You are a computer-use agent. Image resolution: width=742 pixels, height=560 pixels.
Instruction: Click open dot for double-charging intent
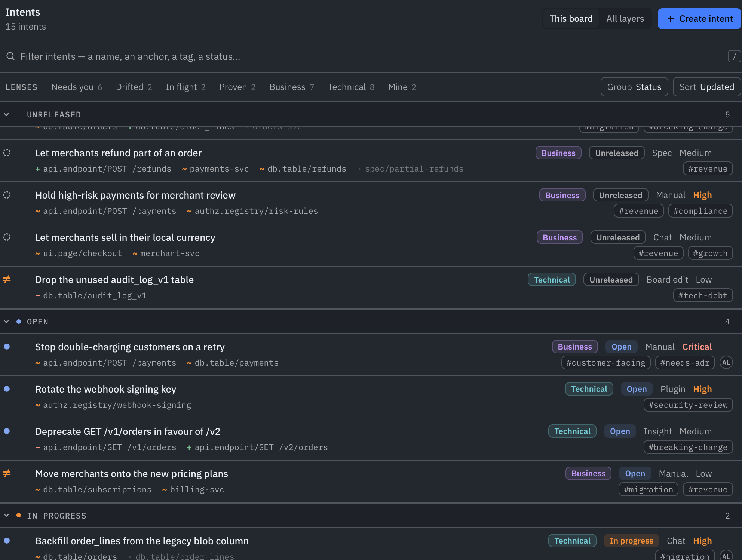click(7, 347)
